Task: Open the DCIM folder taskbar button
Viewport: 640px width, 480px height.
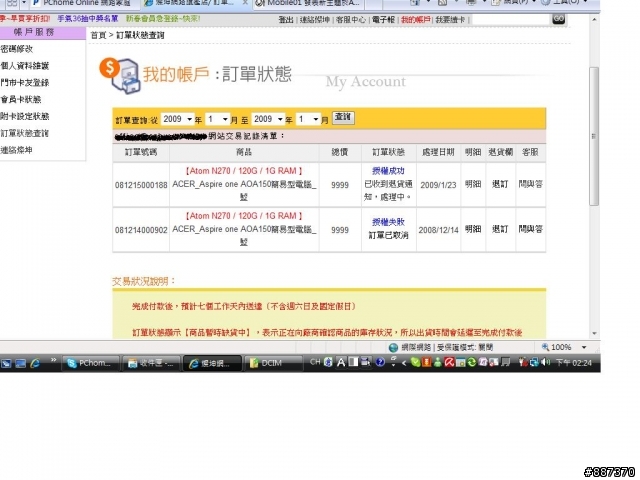Action: click(273, 363)
